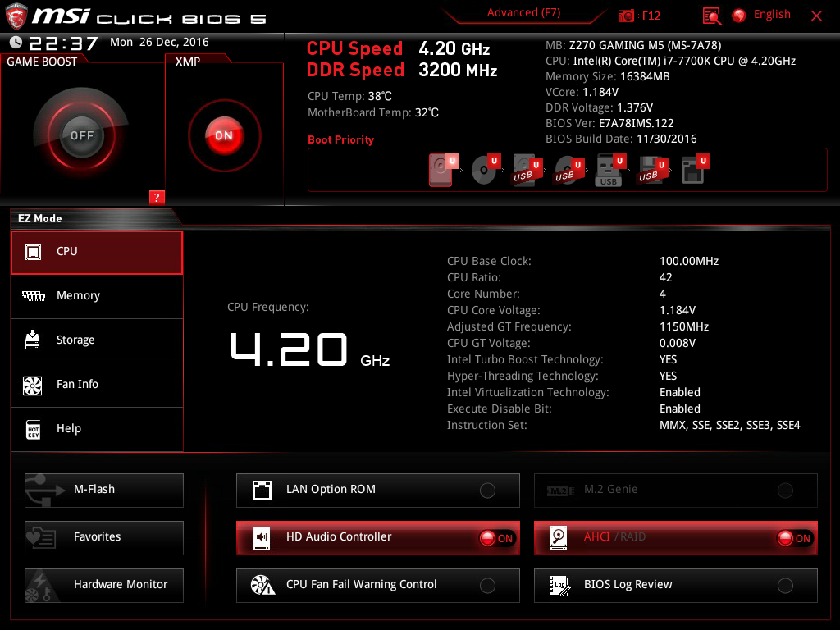This screenshot has height=630, width=840.
Task: Click the MotherBoard Temp 32°C reading
Action: point(373,112)
